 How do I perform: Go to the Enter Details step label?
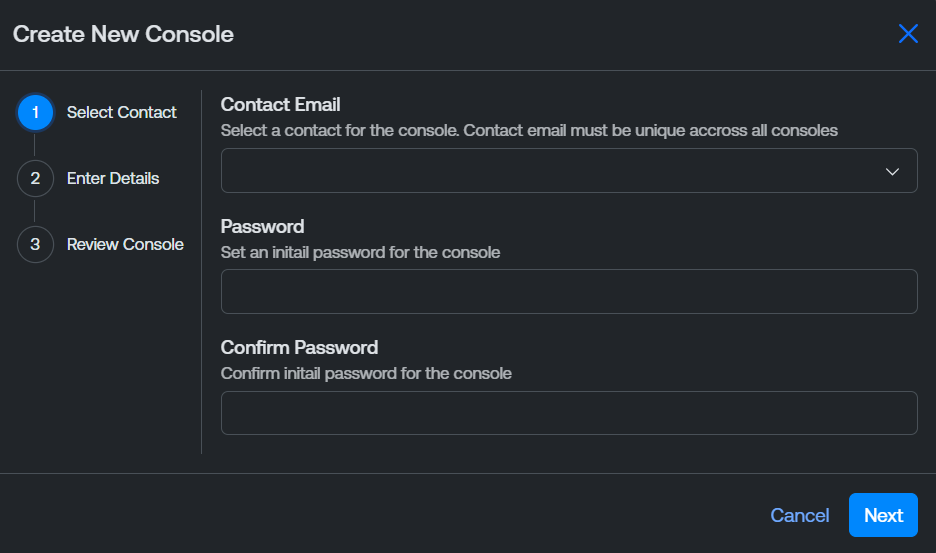(x=113, y=179)
